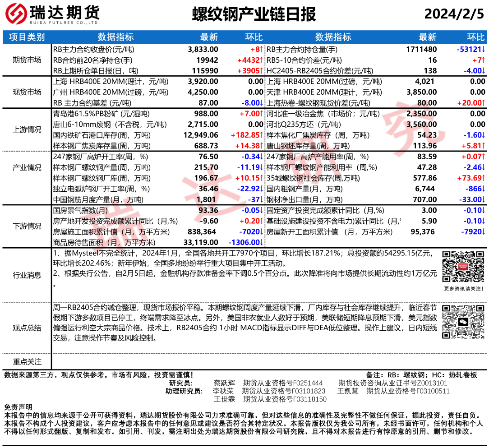Click 国房景气指数 value 93.36
The height and width of the screenshot is (448, 489).
pyautogui.click(x=208, y=210)
